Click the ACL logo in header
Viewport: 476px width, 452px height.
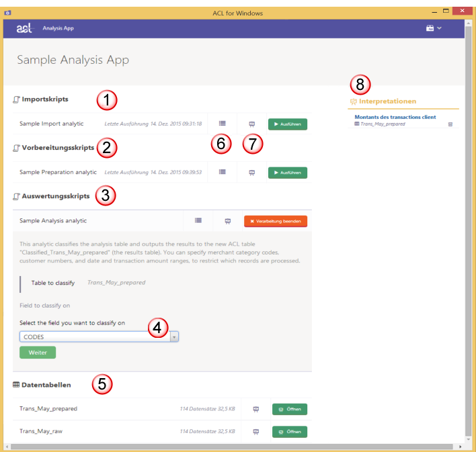pos(25,28)
